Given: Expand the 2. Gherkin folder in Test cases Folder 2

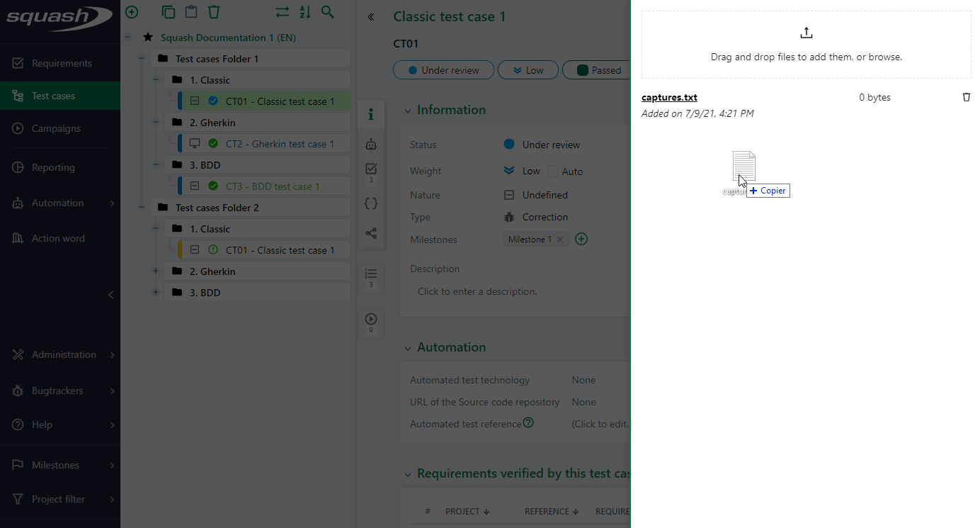Looking at the screenshot, I should click(x=156, y=271).
